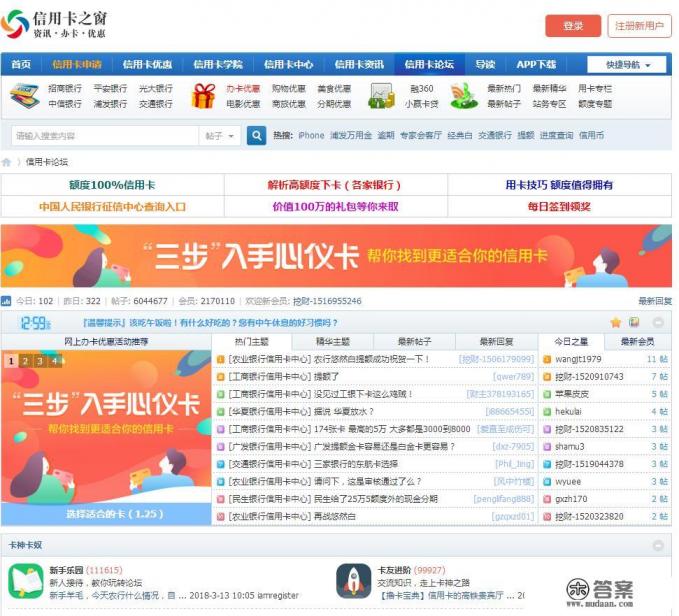This screenshot has width=679, height=616.
Task: Open the 美食优惠 link
Action: [x=334, y=89]
